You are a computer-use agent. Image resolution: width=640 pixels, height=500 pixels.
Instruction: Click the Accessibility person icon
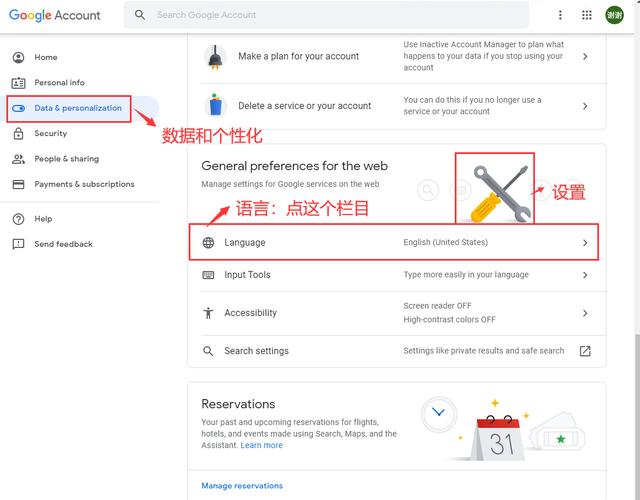[x=208, y=313]
